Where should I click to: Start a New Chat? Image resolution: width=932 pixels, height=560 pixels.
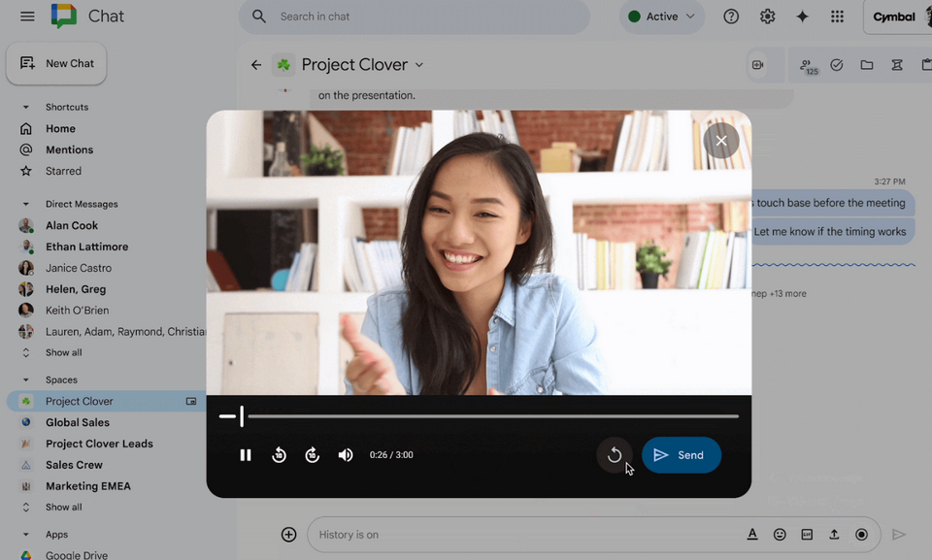(x=56, y=64)
